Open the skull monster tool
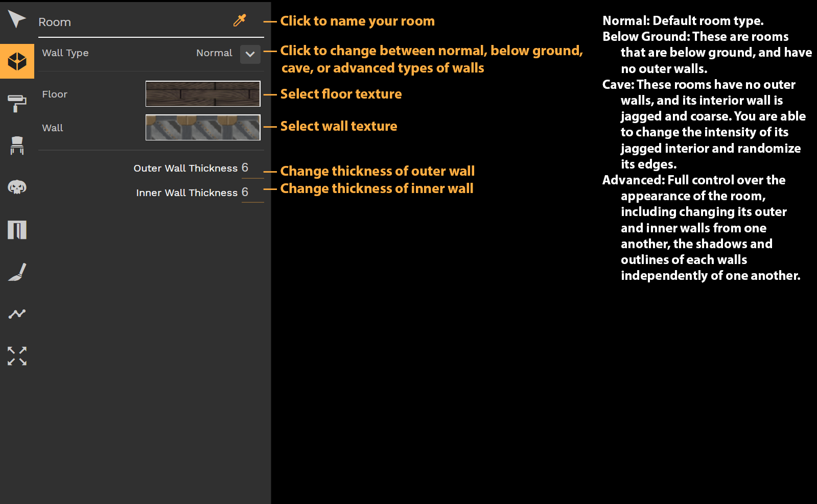Screen dimensions: 817x504 (x=17, y=187)
